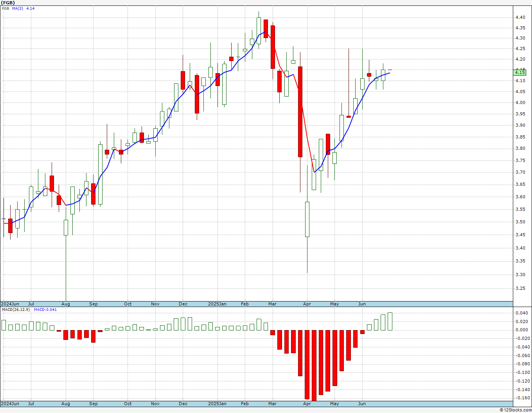This screenshot has width=532, height=413.
Task: Click Apr on the price chart time axis
Action: click(x=307, y=304)
